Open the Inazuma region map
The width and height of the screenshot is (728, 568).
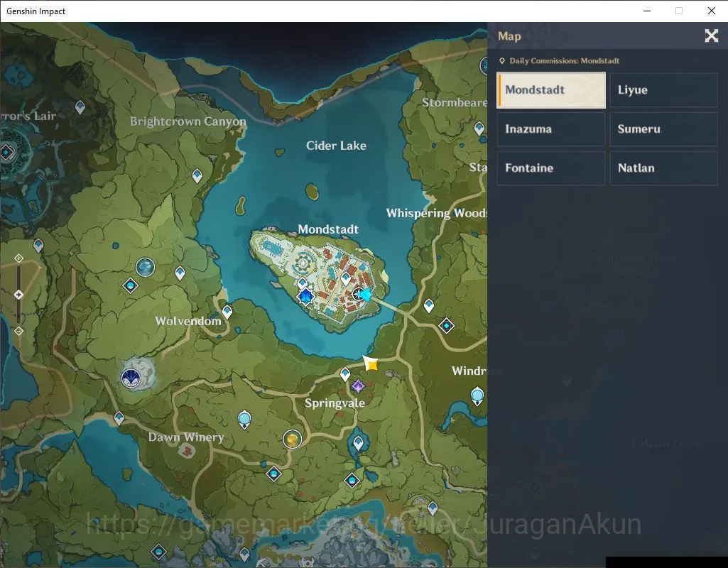click(x=551, y=129)
